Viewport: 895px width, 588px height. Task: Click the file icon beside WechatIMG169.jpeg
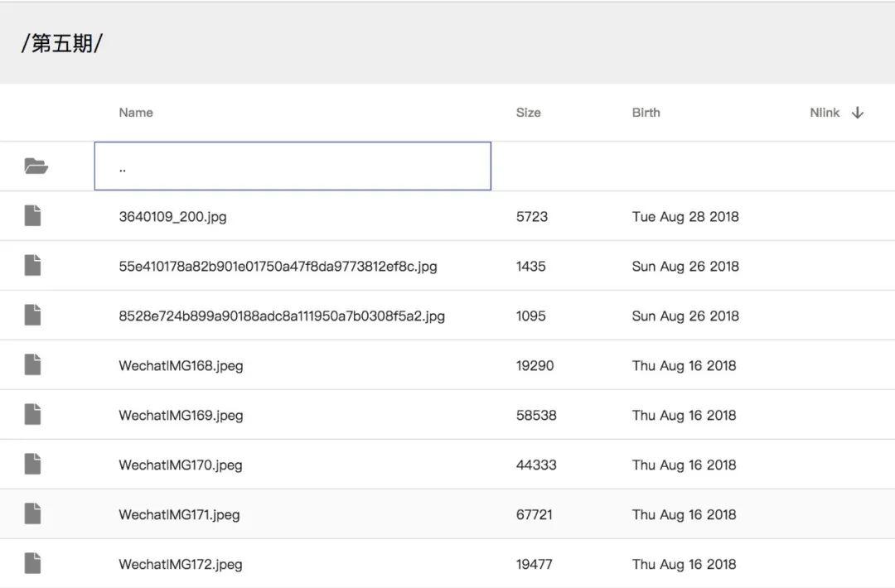(32, 415)
